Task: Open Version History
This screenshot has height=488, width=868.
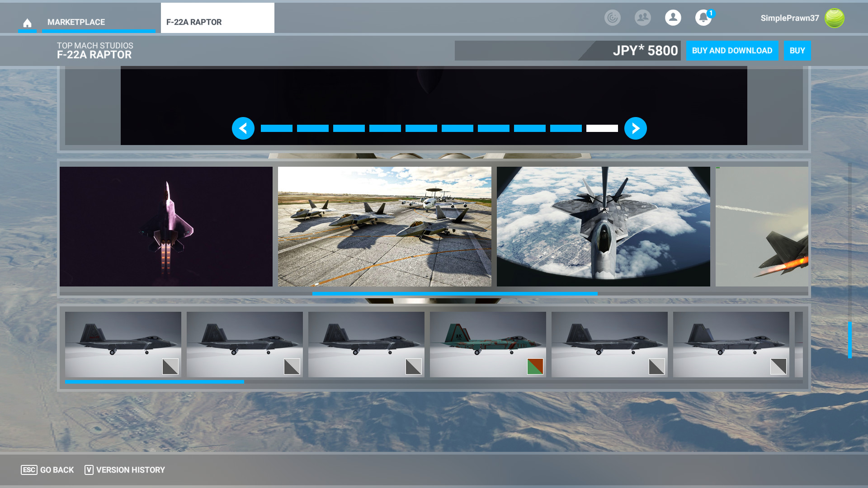Action: (125, 470)
